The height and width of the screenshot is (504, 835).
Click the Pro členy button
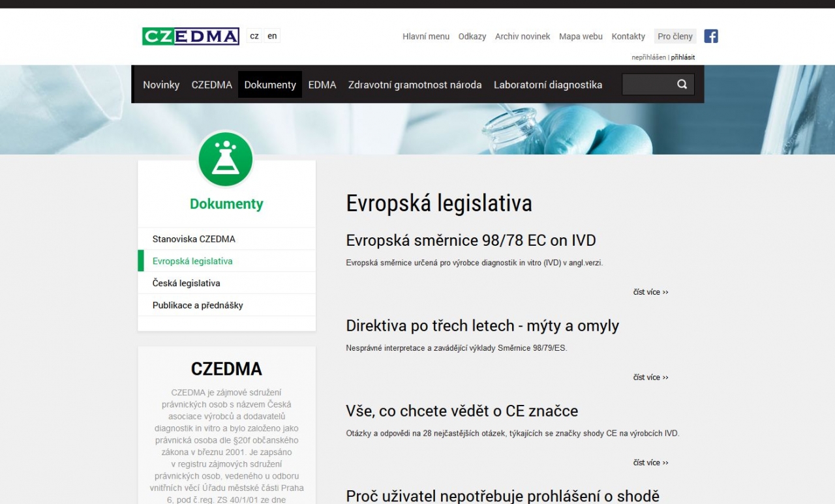point(675,37)
